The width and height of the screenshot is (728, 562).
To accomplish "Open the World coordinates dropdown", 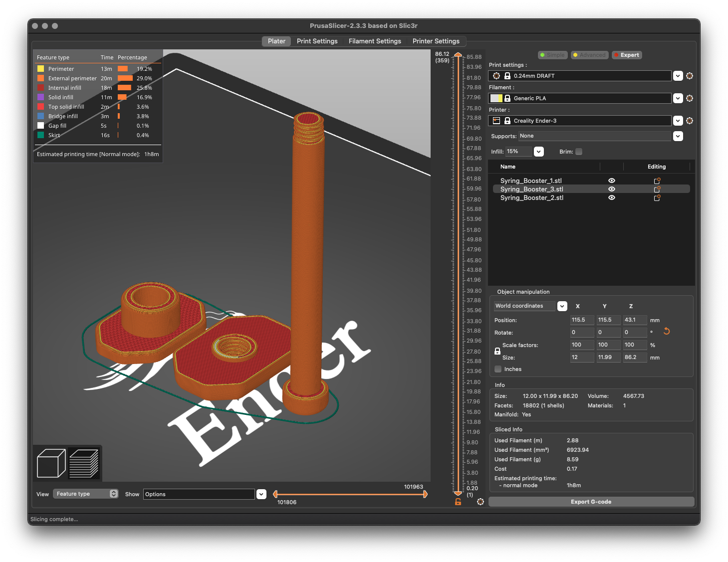I will tap(562, 306).
